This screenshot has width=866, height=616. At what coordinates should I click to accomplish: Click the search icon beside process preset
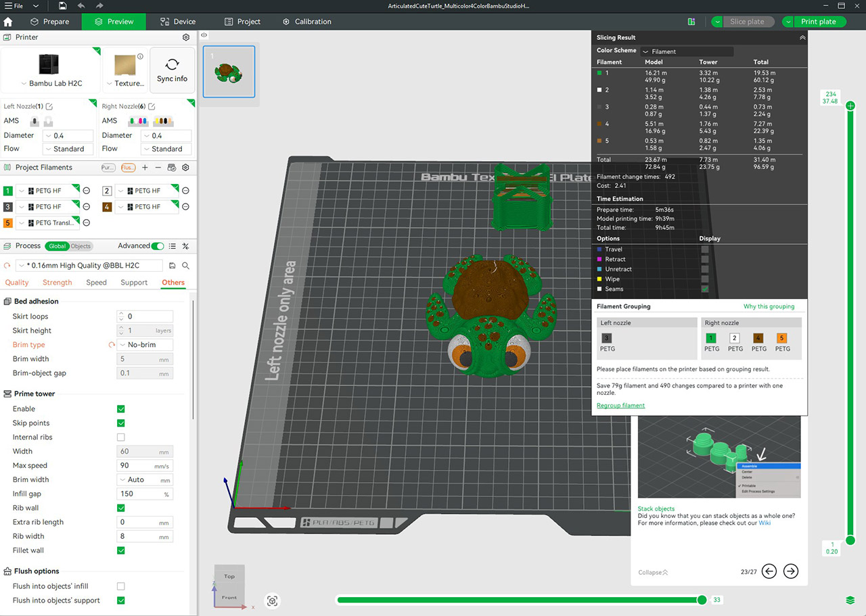coord(185,266)
